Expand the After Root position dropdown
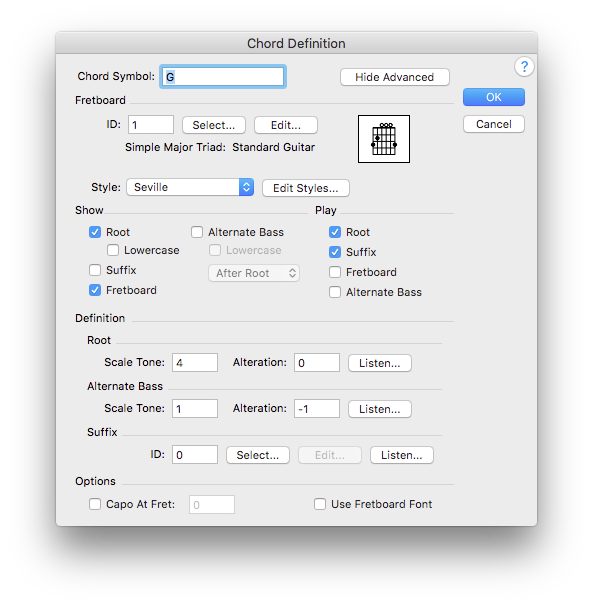Image resolution: width=593 pixels, height=606 pixels. pyautogui.click(x=254, y=273)
